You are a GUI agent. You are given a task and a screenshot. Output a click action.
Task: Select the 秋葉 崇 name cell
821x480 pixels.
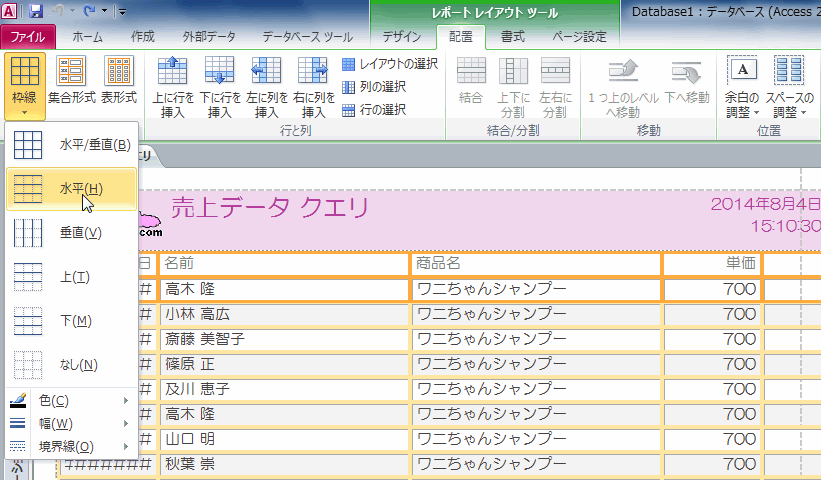click(283, 464)
